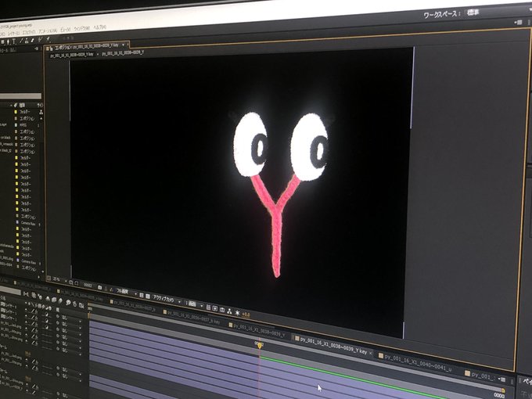Select the Text (T) tool
Screen dimensions: 532x399
pyautogui.click(x=14, y=41)
